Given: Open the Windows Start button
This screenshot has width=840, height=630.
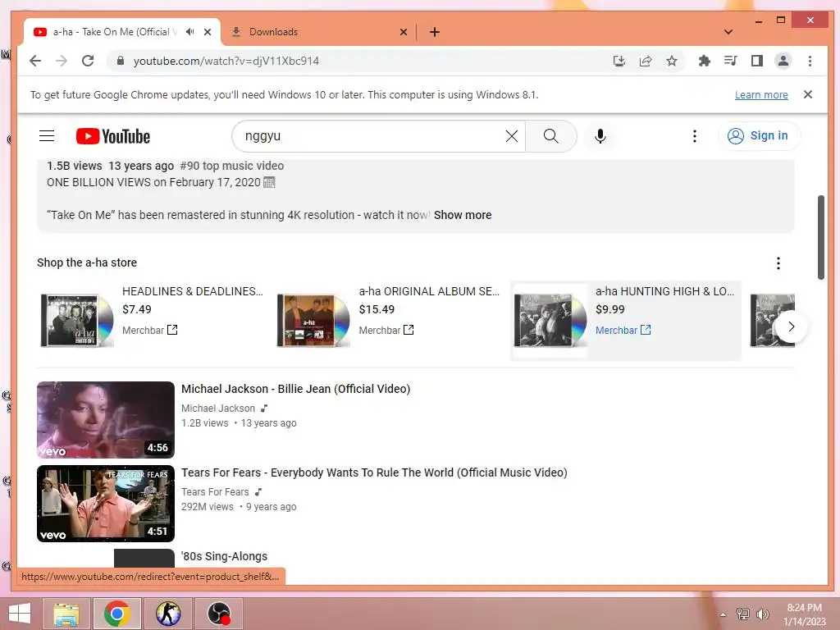Looking at the screenshot, I should click(x=20, y=614).
